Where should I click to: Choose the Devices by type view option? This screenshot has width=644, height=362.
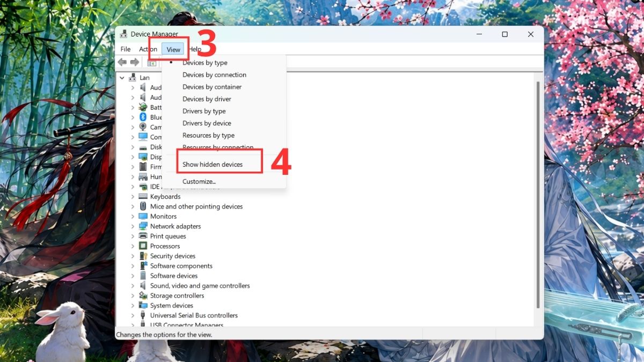click(205, 63)
